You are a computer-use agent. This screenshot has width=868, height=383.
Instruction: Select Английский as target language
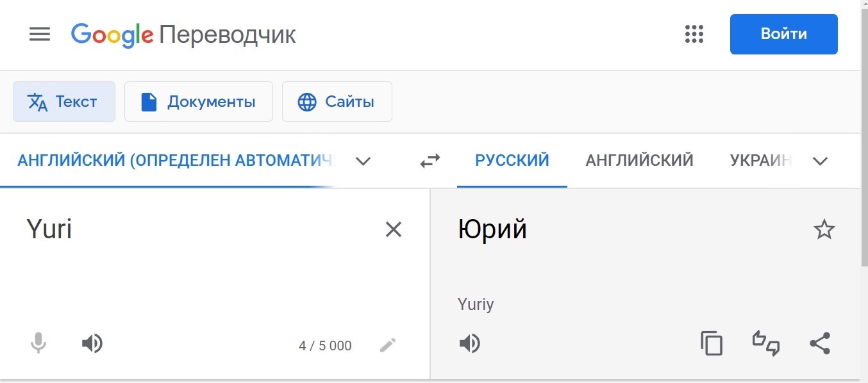pyautogui.click(x=639, y=160)
